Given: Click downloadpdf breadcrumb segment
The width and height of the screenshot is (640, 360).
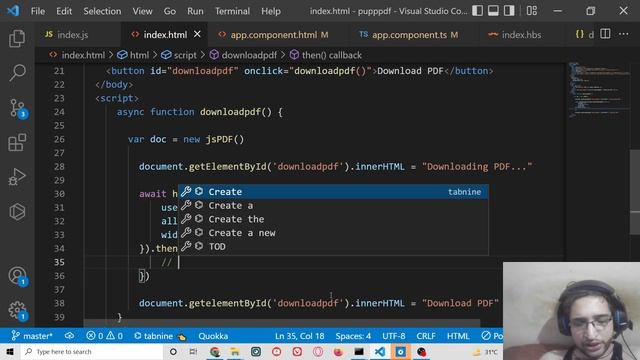Looking at the screenshot, I should click(244, 55).
